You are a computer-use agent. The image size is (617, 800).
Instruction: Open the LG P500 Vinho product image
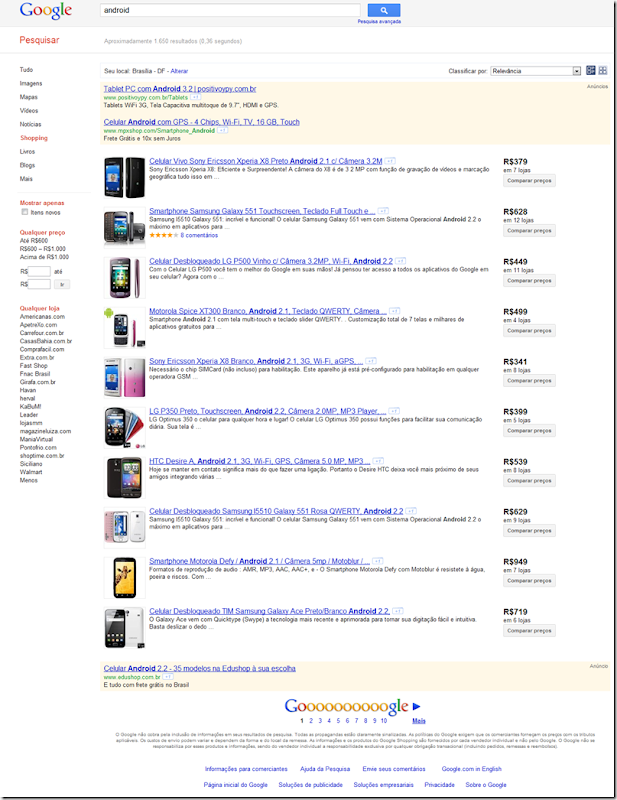(125, 277)
